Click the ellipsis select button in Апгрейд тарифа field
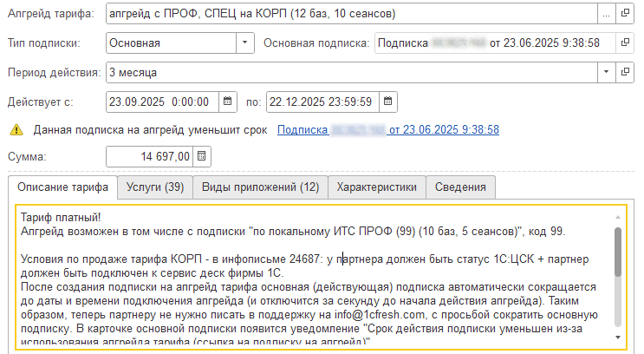 click(606, 14)
